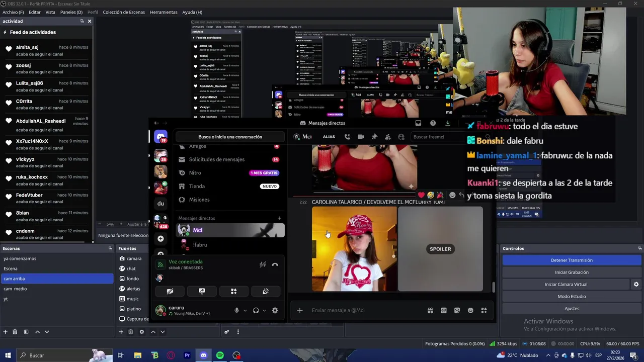Move selected scene up
The width and height of the screenshot is (644, 362).
[37, 332]
